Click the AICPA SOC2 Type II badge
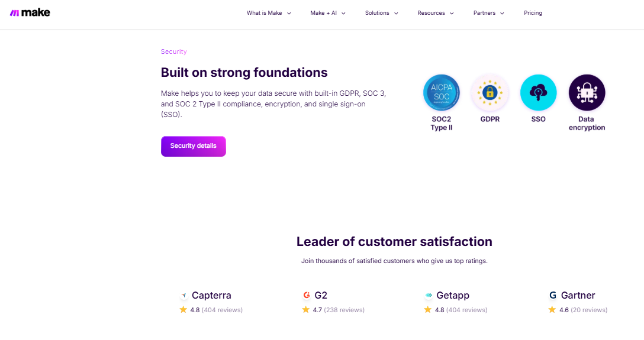This screenshot has height=340, width=644. (x=442, y=92)
